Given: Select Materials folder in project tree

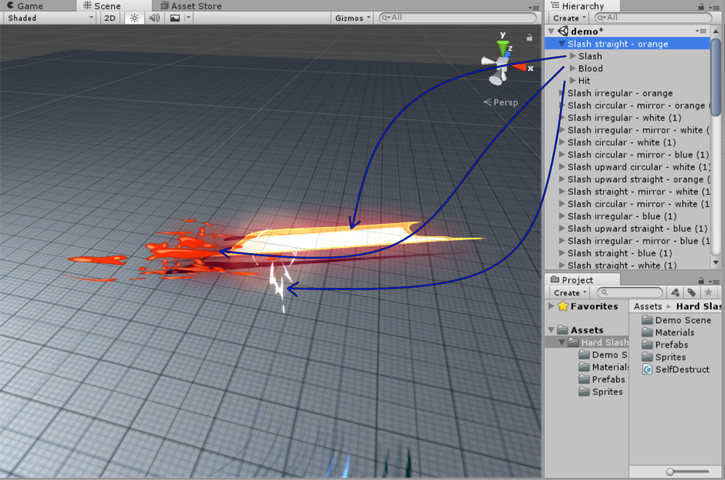Looking at the screenshot, I should click(604, 367).
